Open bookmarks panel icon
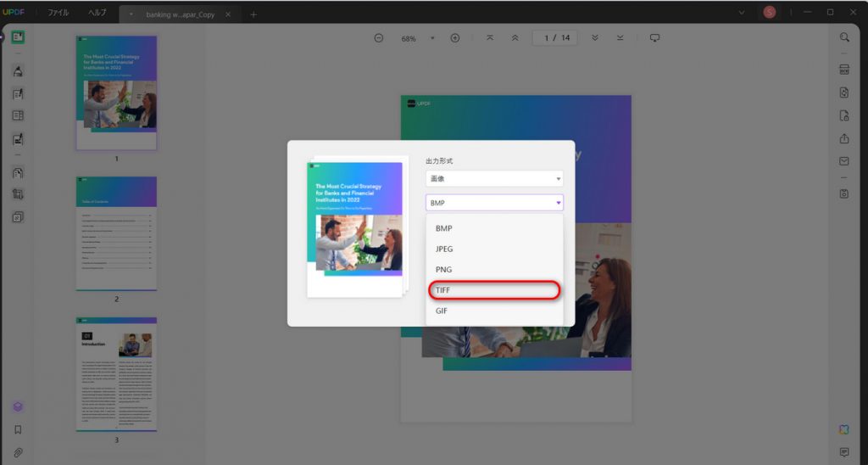This screenshot has width=868, height=465. (x=18, y=429)
